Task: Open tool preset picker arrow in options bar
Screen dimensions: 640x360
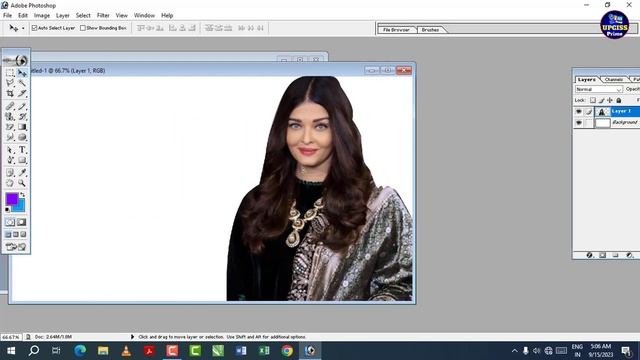Action: pos(23,28)
